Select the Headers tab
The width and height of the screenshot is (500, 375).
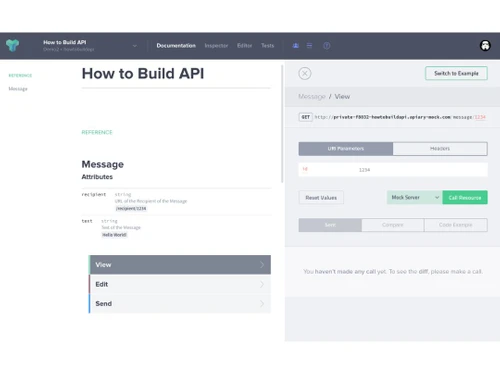click(440, 149)
